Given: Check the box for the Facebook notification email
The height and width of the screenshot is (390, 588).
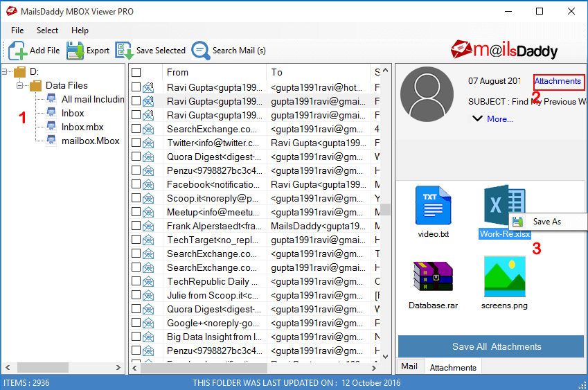Looking at the screenshot, I should 136,184.
